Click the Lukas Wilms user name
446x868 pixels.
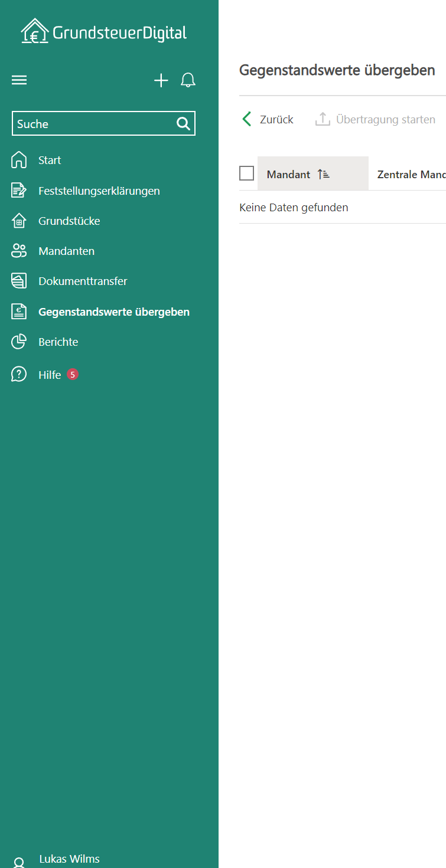69,859
